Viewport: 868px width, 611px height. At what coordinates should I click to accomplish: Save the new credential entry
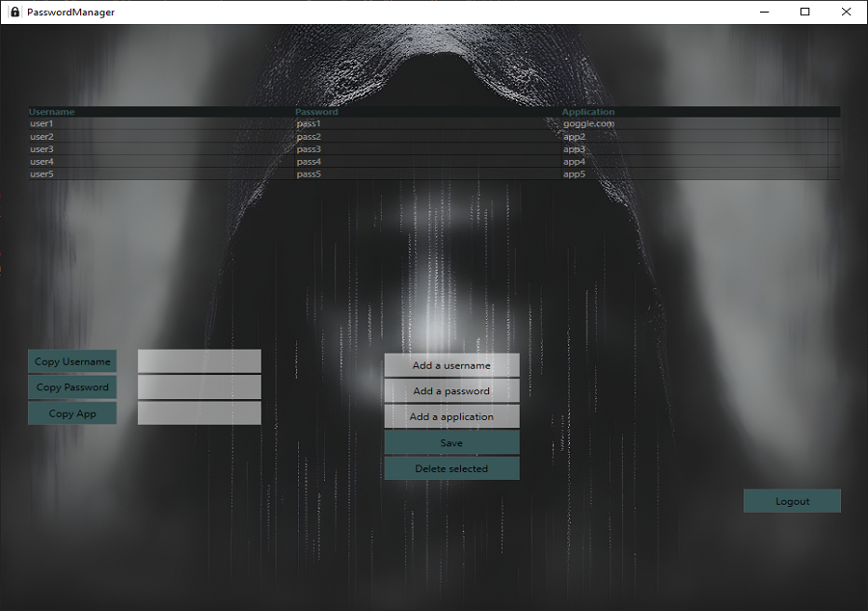pyautogui.click(x=451, y=442)
